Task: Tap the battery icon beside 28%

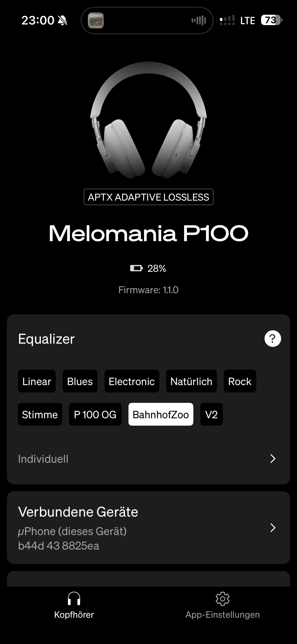Action: click(x=136, y=269)
